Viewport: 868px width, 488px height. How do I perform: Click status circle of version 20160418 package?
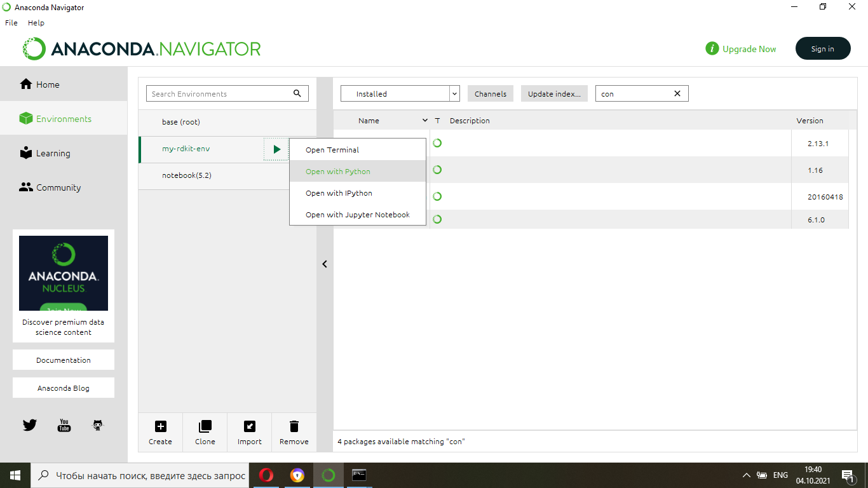click(437, 196)
